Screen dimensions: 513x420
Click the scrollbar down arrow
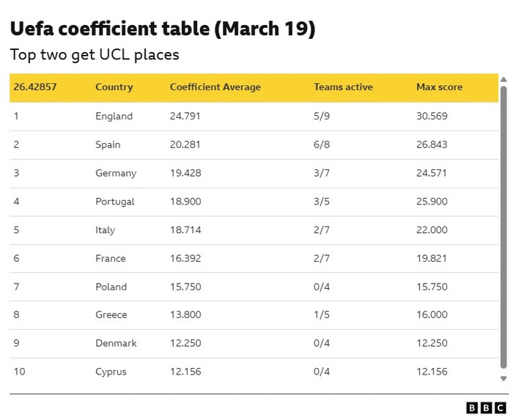click(503, 378)
